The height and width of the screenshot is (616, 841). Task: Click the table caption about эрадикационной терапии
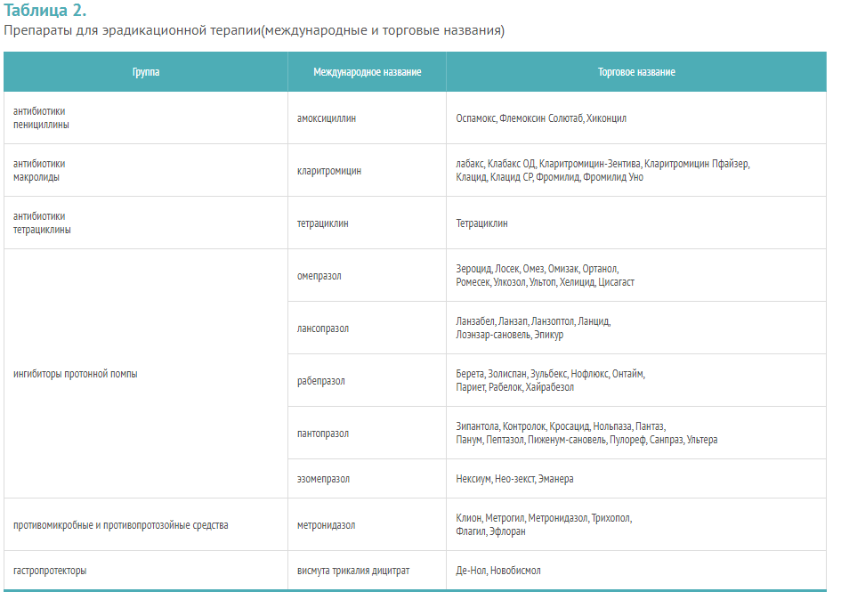click(255, 30)
